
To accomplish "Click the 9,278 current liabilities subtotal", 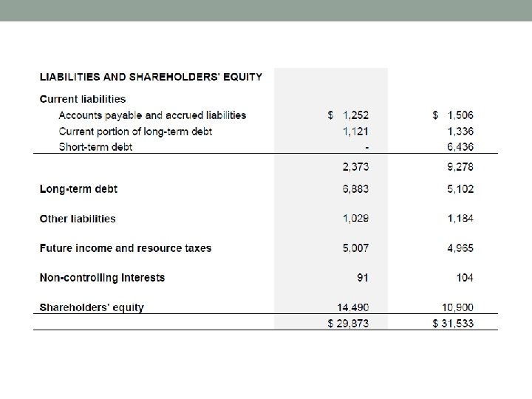I will [460, 167].
